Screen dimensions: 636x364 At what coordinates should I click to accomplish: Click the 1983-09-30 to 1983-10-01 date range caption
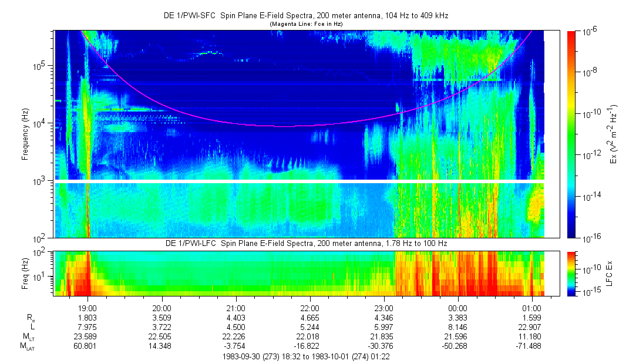pyautogui.click(x=306, y=357)
